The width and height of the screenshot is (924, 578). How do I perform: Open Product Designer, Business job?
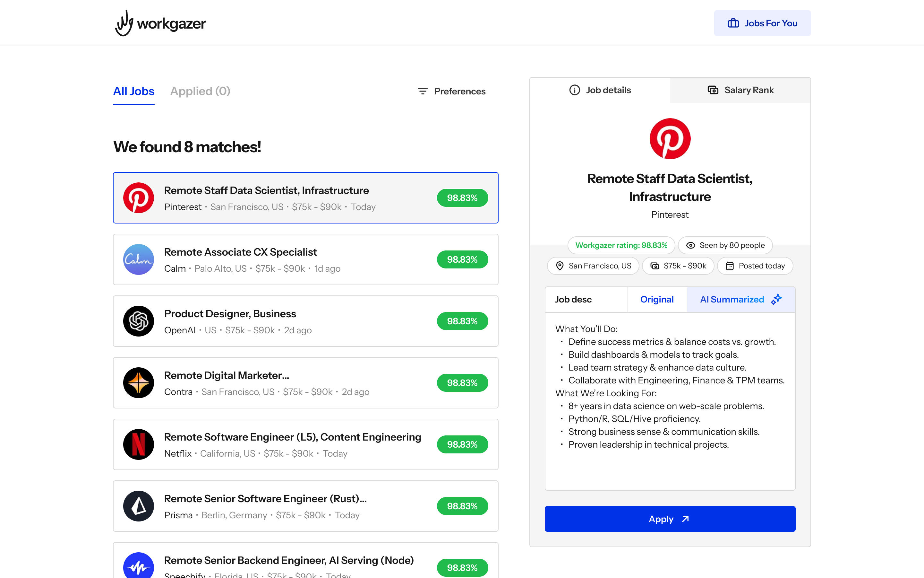pyautogui.click(x=305, y=321)
